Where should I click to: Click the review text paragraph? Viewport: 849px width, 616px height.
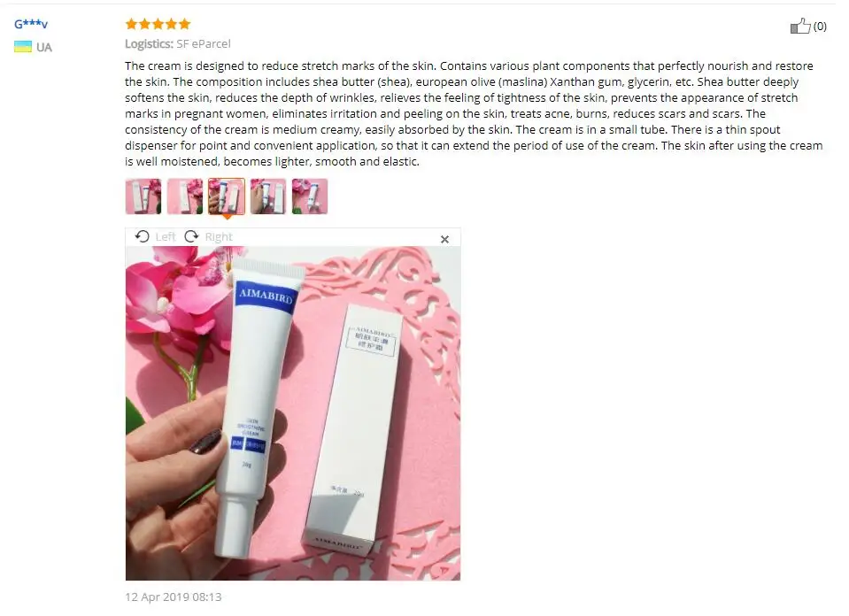pos(474,113)
